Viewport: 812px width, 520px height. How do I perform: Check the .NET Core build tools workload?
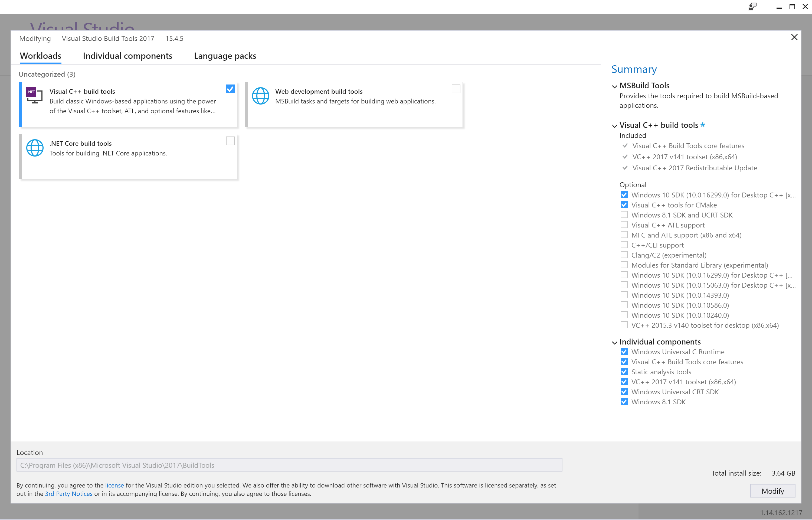(x=230, y=141)
